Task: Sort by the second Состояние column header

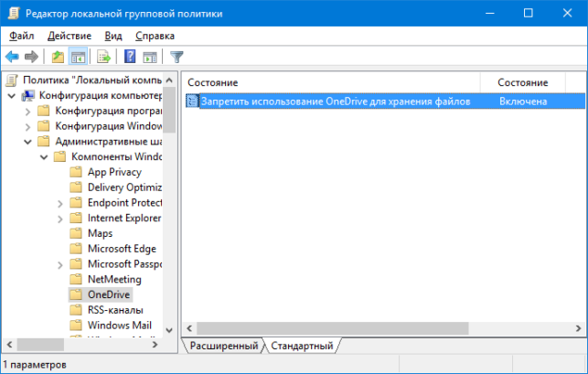Action: pyautogui.click(x=523, y=82)
